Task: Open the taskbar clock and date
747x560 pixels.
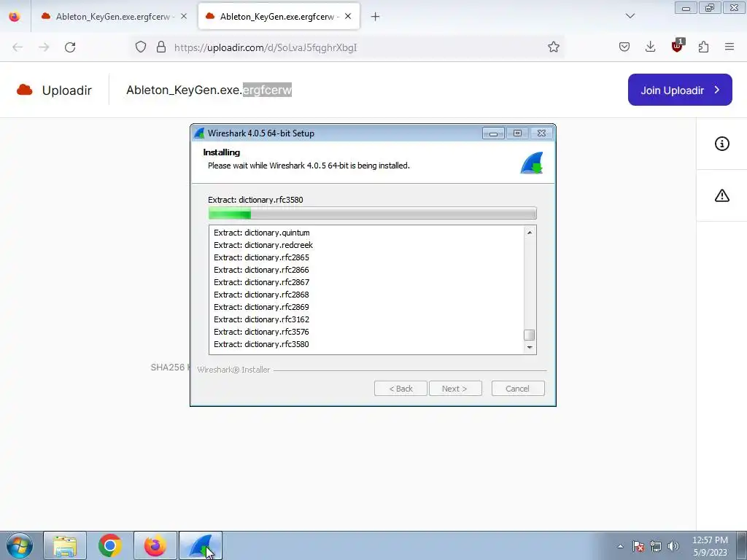Action: [x=710, y=546]
